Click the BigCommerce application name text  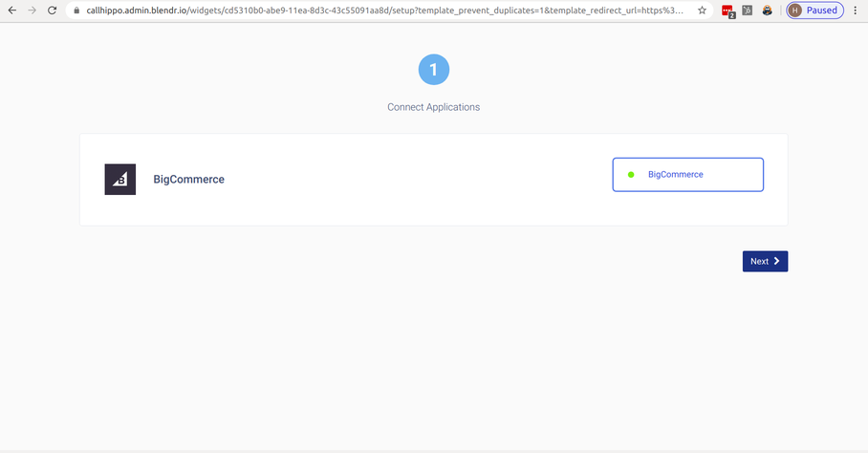click(x=188, y=180)
